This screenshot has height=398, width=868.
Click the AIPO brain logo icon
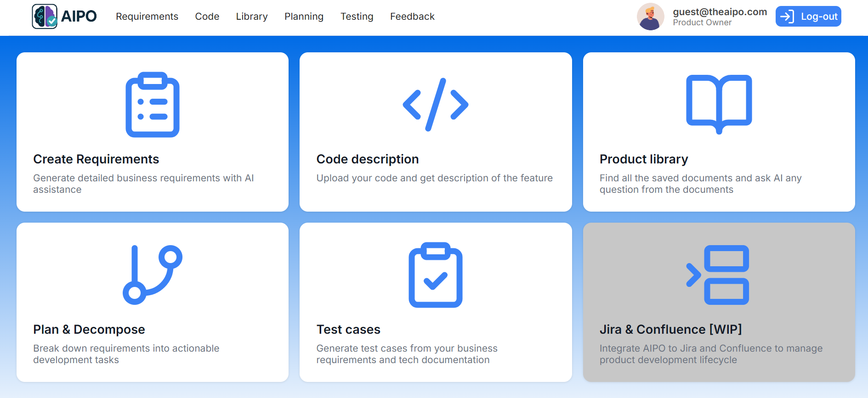pos(45,17)
